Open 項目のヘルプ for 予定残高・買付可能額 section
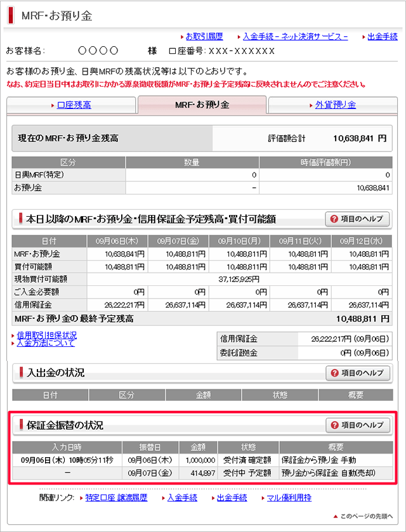406x532 pixels. (x=358, y=219)
